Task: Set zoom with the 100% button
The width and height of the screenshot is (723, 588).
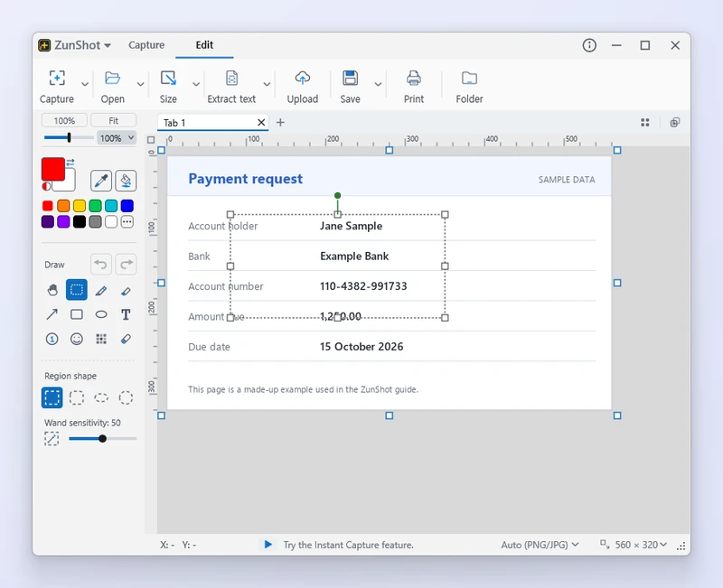Action: pos(64,120)
